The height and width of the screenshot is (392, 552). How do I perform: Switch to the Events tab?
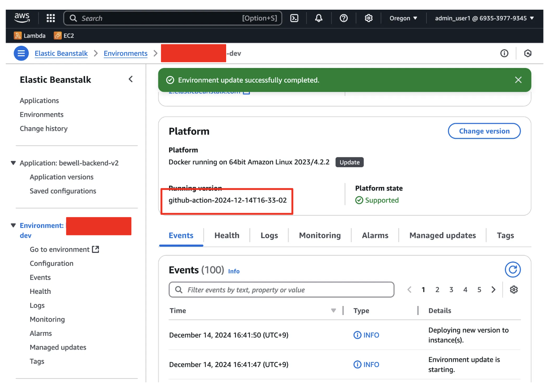click(181, 235)
